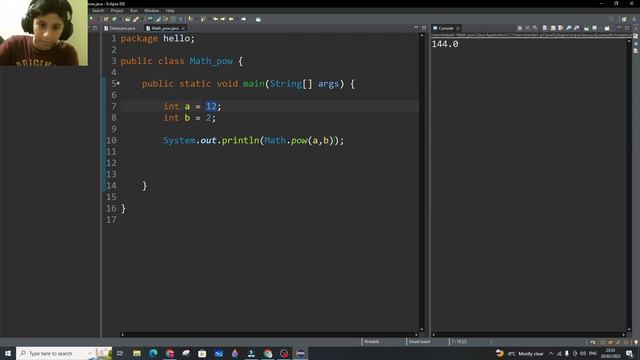Click the Writable status bar field
The image size is (640, 360).
pos(371,342)
